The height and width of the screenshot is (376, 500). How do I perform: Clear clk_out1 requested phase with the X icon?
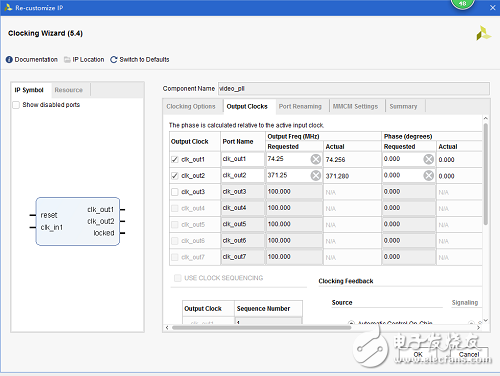pos(429,159)
